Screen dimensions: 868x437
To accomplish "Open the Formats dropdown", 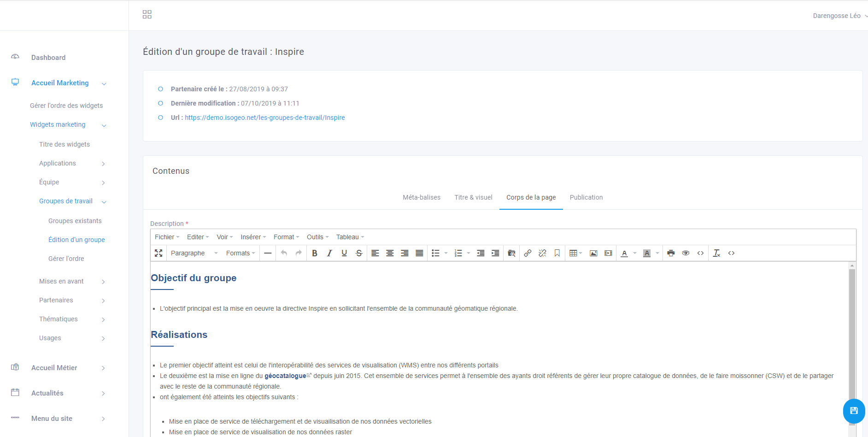I will click(x=240, y=253).
